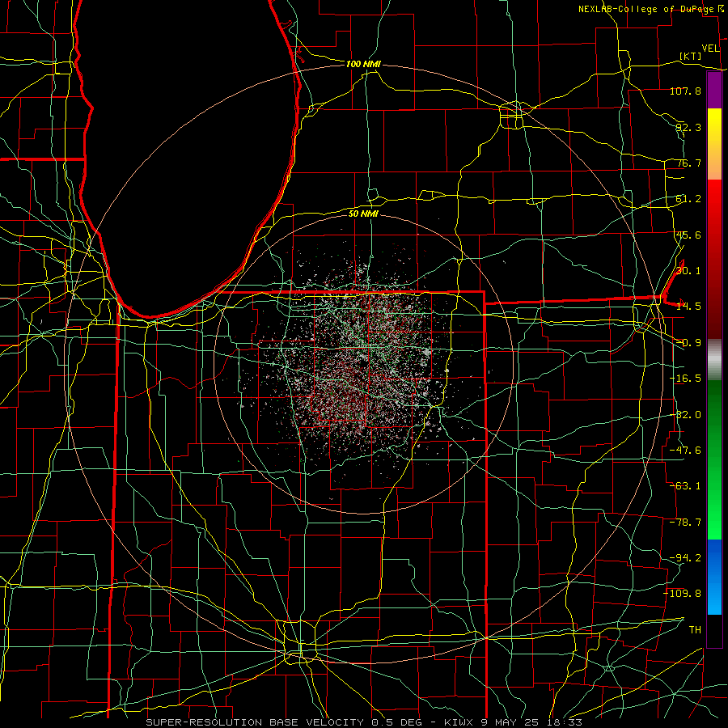The width and height of the screenshot is (728, 728).
Task: Pick the purple segment of velocity colorbar
Action: (x=714, y=91)
